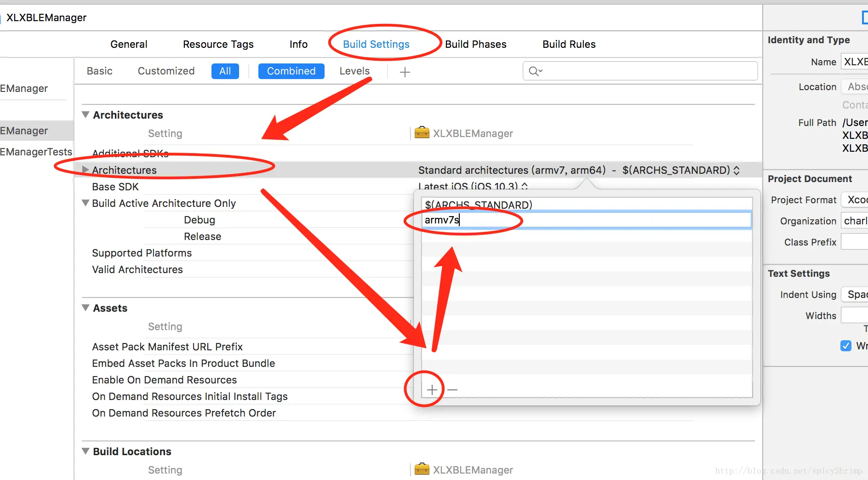Add a new build setting with plus
The height and width of the screenshot is (480, 868).
coord(405,72)
